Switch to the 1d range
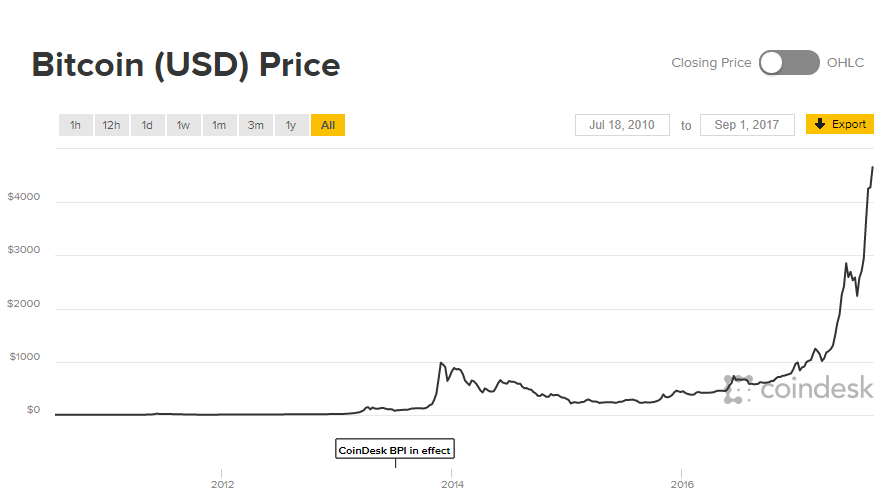Image resolution: width=878 pixels, height=501 pixels. [x=147, y=125]
